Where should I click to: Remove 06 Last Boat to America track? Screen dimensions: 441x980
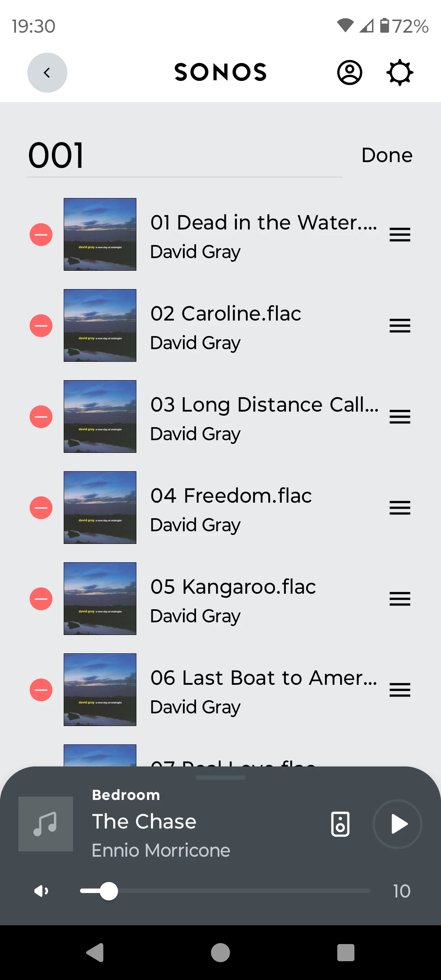(41, 690)
